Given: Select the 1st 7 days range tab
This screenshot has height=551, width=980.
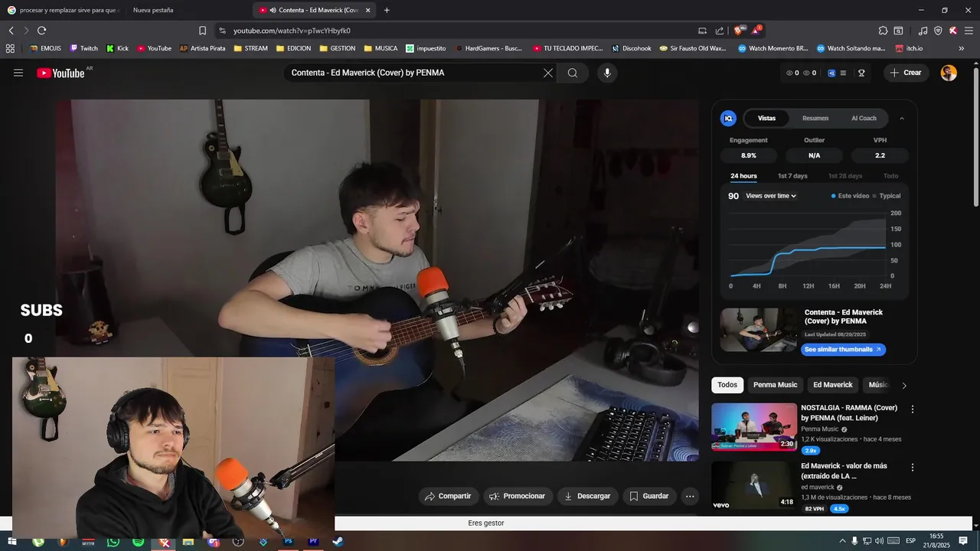Looking at the screenshot, I should coord(792,176).
